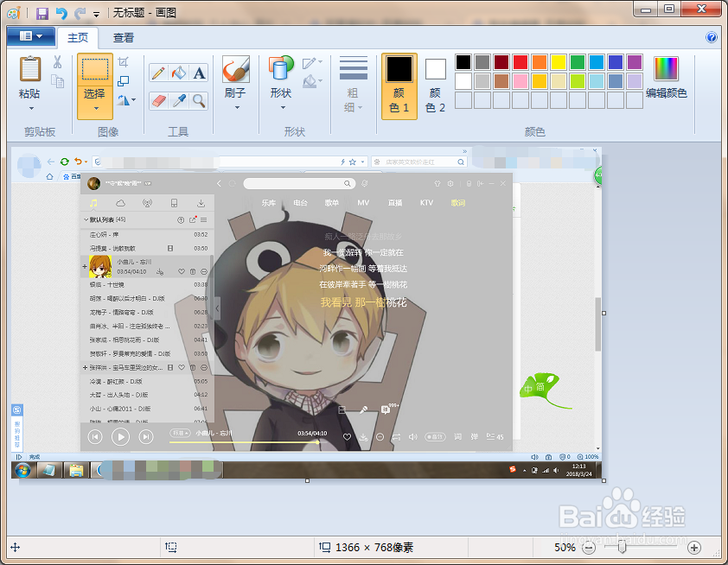Image resolution: width=728 pixels, height=565 pixels.
Task: Click the Resize icon
Action: tap(124, 80)
